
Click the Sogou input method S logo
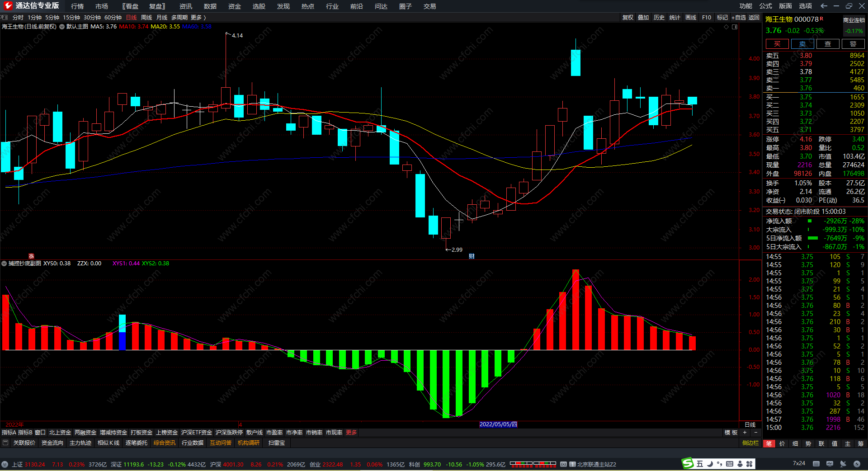[688, 463]
